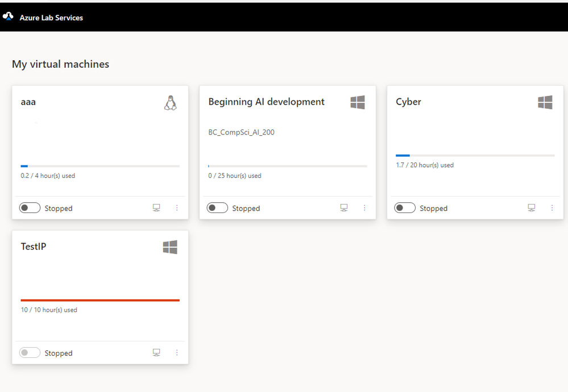Click the Windows icon on Cyber card
568x392 pixels.
click(x=545, y=102)
